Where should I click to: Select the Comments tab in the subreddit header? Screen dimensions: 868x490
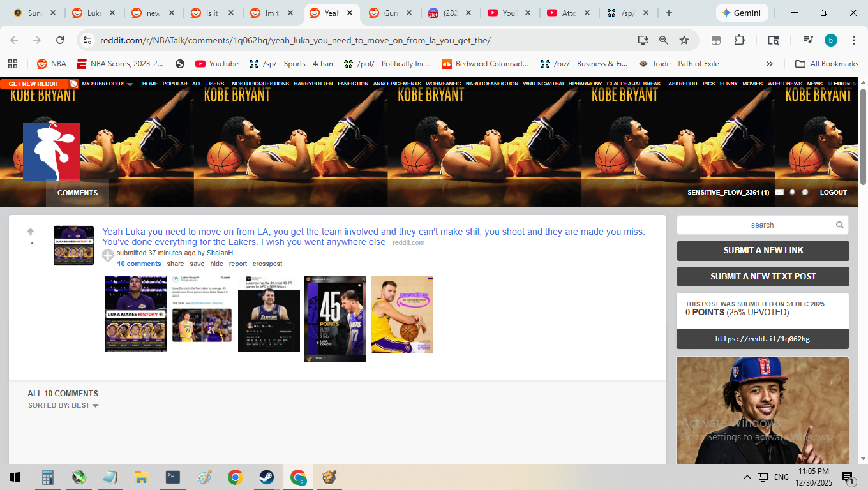[77, 193]
